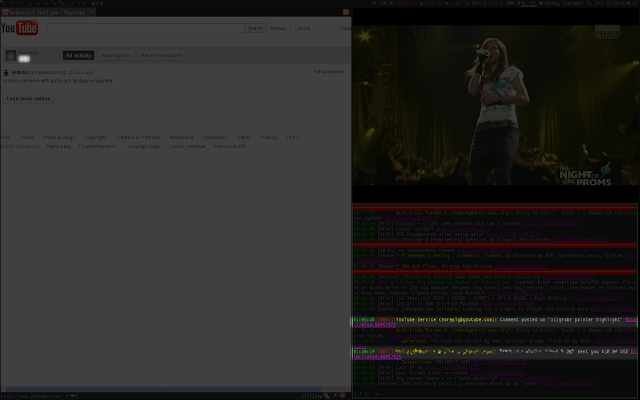Screen dimensions: 640x400
Task: Click the 'Install to USB Drive on MacBook' link
Action: point(508,304)
